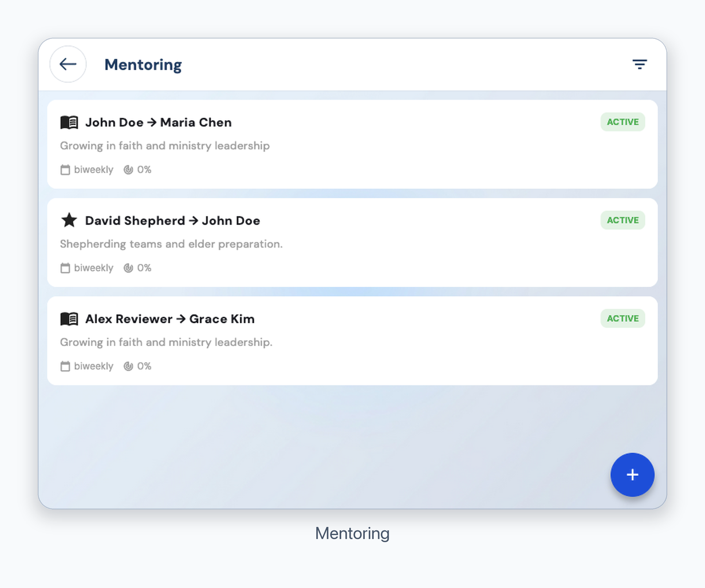
Task: Click 'biweekly' in the Grace Kim card
Action: click(93, 366)
